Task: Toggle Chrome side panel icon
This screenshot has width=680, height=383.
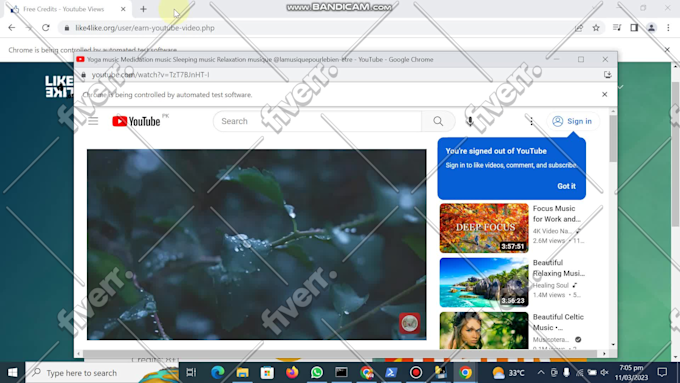Action: 634,28
